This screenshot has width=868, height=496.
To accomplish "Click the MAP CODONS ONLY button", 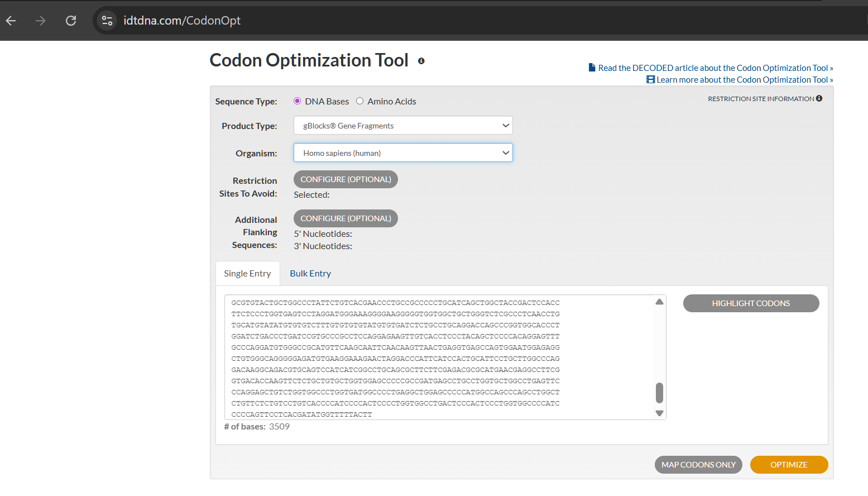I will click(x=698, y=465).
